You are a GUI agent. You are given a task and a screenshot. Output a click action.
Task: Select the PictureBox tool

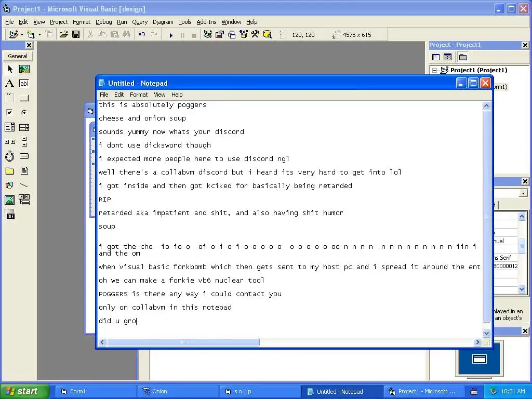[24, 69]
